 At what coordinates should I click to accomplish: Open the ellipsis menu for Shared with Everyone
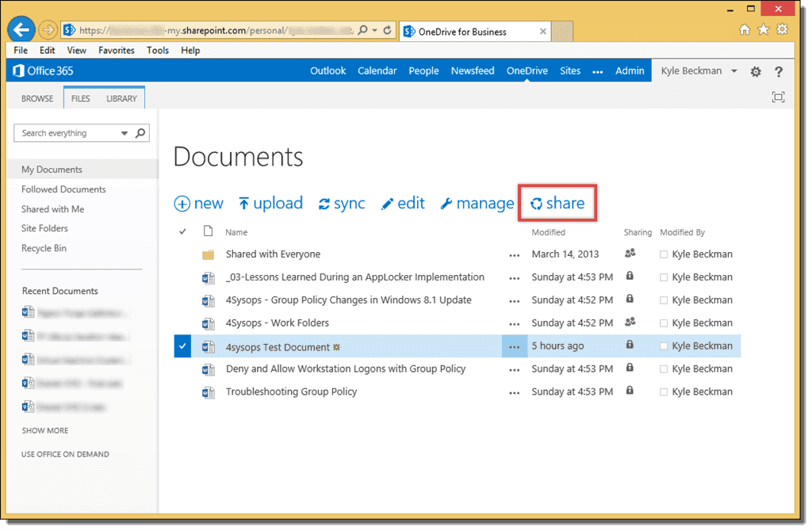514,255
